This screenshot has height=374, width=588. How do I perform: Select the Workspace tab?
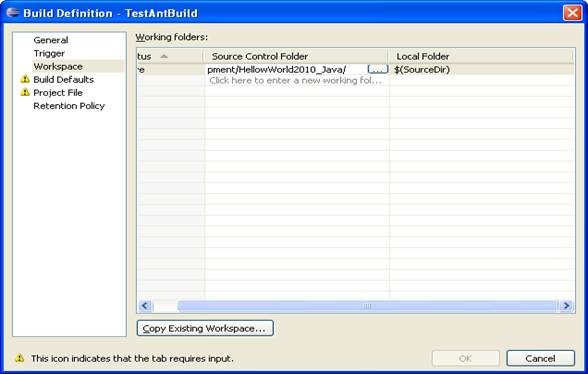(58, 66)
